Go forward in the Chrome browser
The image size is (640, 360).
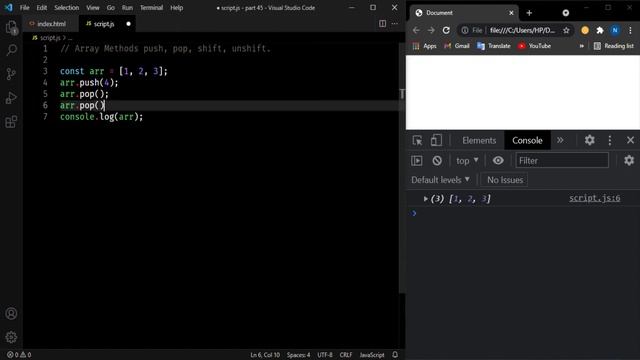pos(431,30)
